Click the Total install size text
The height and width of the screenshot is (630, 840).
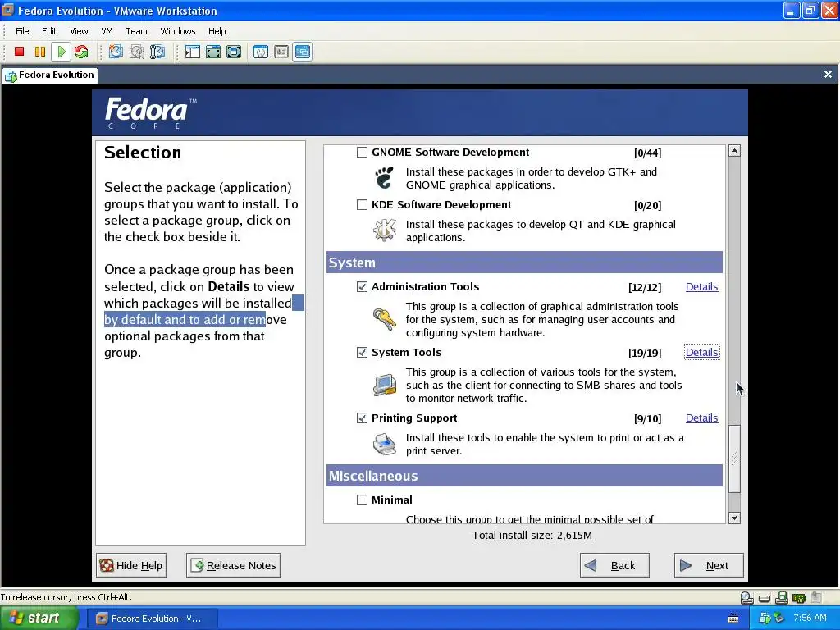click(x=532, y=535)
